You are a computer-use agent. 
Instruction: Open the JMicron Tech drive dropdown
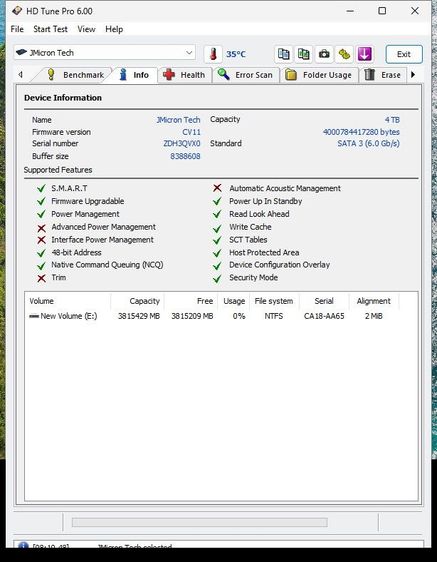click(105, 53)
